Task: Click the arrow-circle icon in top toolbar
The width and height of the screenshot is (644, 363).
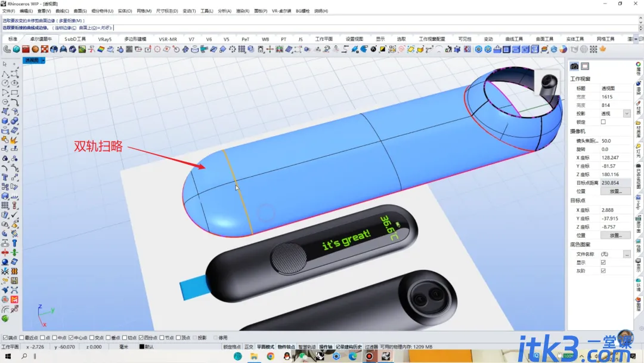Action: 176,50
